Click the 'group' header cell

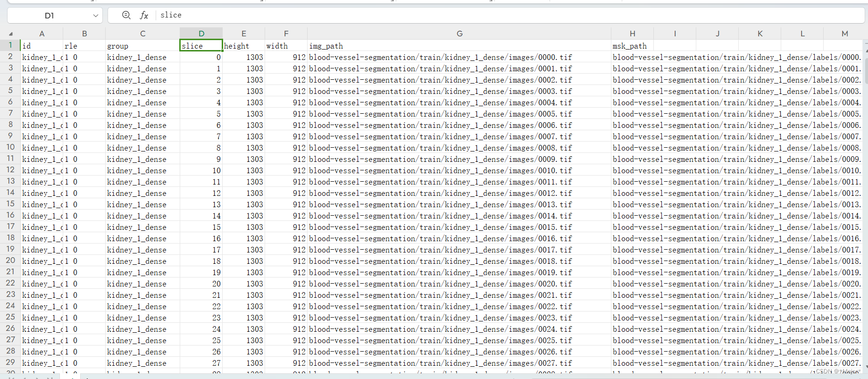pos(142,46)
